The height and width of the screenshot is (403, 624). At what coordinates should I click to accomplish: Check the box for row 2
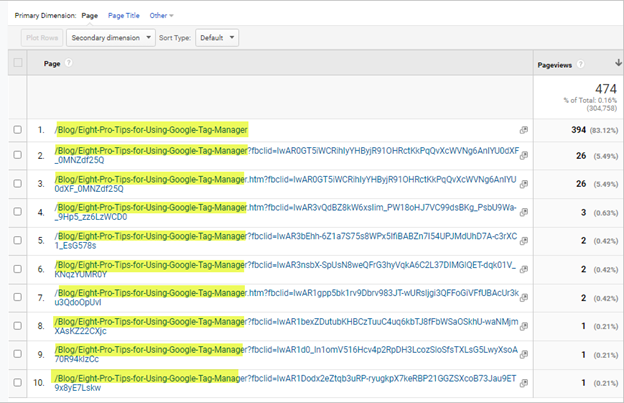pyautogui.click(x=18, y=155)
